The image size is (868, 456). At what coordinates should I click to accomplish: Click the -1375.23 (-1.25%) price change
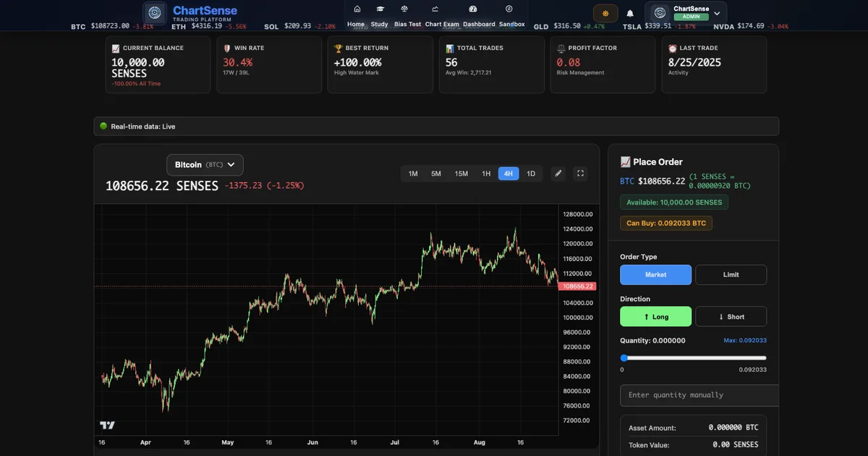pyautogui.click(x=264, y=186)
